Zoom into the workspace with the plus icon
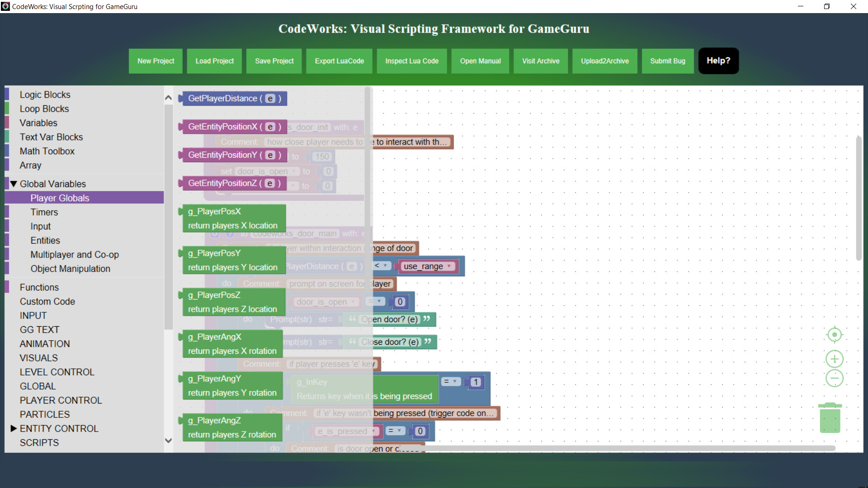This screenshot has height=488, width=868. (x=835, y=359)
